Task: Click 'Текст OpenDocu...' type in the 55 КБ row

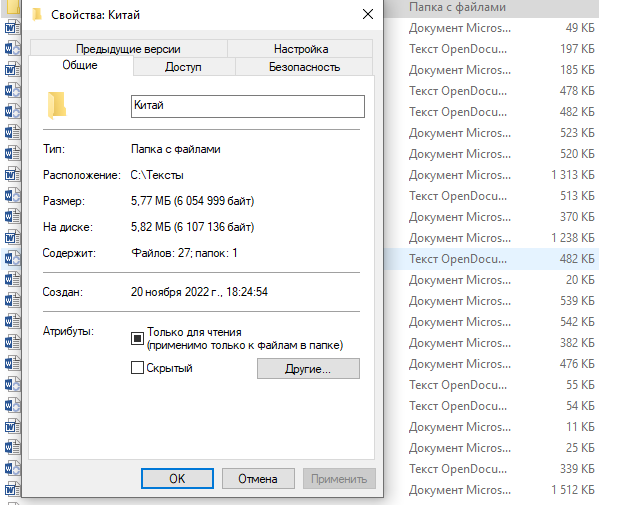Action: [x=458, y=385]
